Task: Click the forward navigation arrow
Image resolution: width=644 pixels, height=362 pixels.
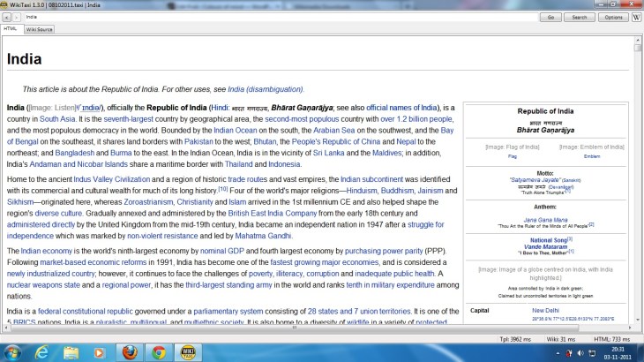Action: point(18,17)
